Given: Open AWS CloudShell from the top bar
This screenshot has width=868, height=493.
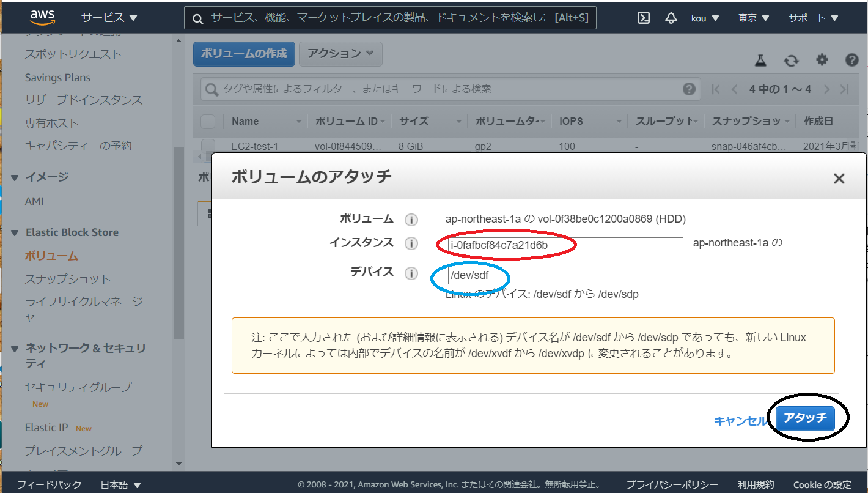Looking at the screenshot, I should click(x=643, y=18).
